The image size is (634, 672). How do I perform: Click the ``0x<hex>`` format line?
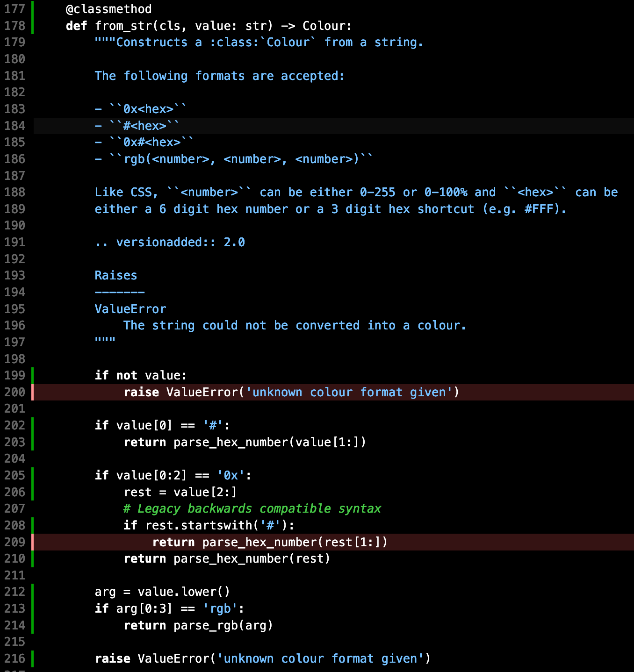click(141, 109)
